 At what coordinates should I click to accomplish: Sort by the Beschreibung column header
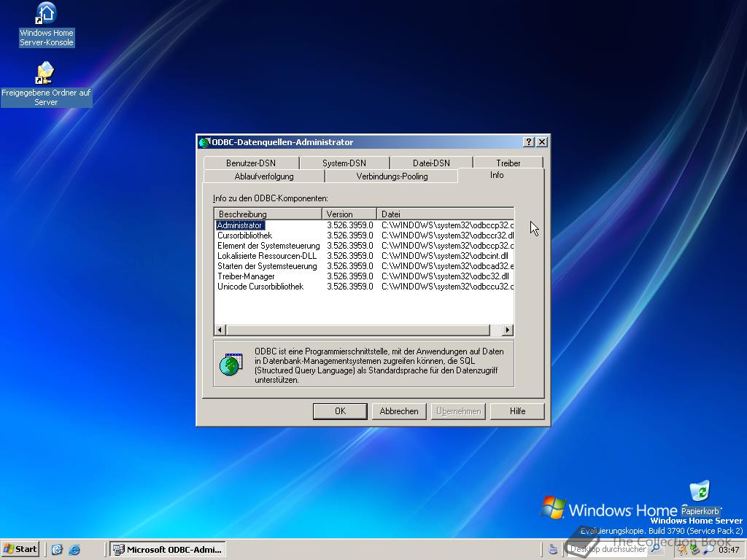click(268, 214)
